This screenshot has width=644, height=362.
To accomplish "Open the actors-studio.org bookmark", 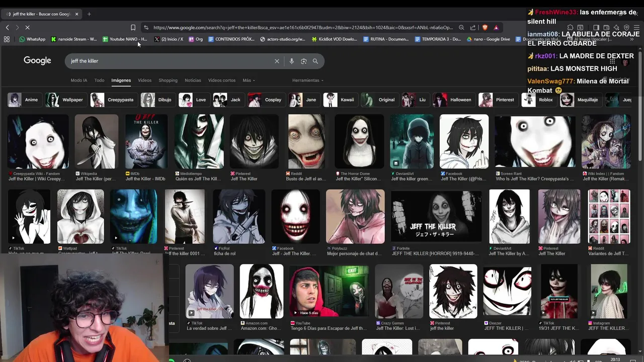I will coord(283,39).
